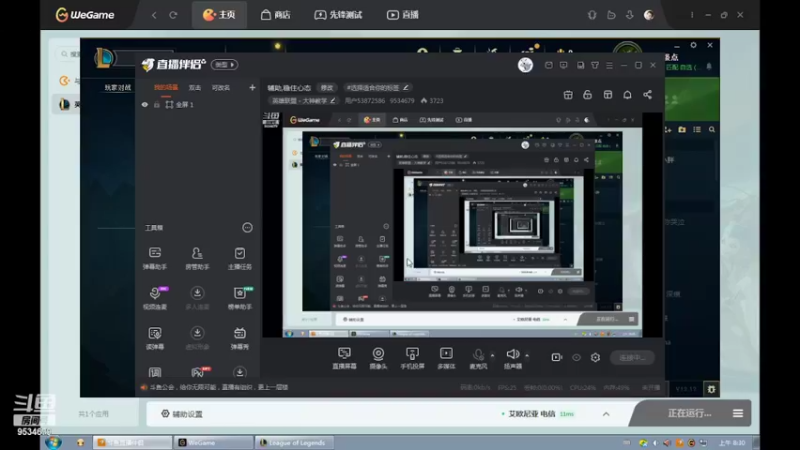The width and height of the screenshot is (800, 450).
Task: Click room number 9534679 text
Action: [402, 101]
